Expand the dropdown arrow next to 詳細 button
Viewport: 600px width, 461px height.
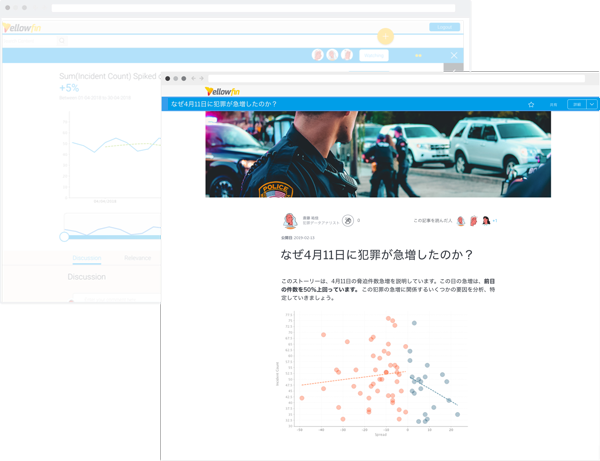click(x=592, y=104)
